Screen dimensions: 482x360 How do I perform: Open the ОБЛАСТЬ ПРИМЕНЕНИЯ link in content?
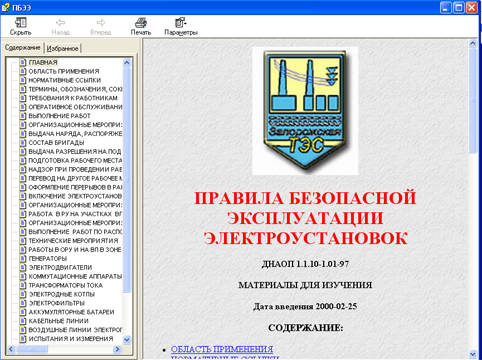click(x=222, y=349)
